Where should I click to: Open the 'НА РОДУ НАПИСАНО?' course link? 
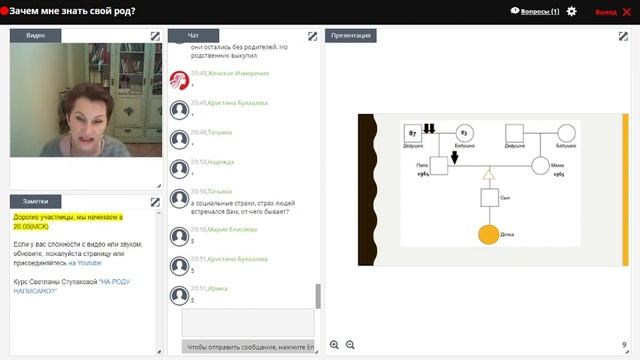point(72,286)
